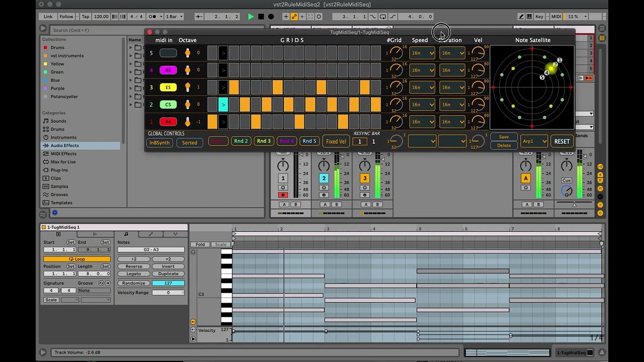The image size is (644, 362).
Task: Turn the row 3 #Grid knob
Action: pos(396,87)
